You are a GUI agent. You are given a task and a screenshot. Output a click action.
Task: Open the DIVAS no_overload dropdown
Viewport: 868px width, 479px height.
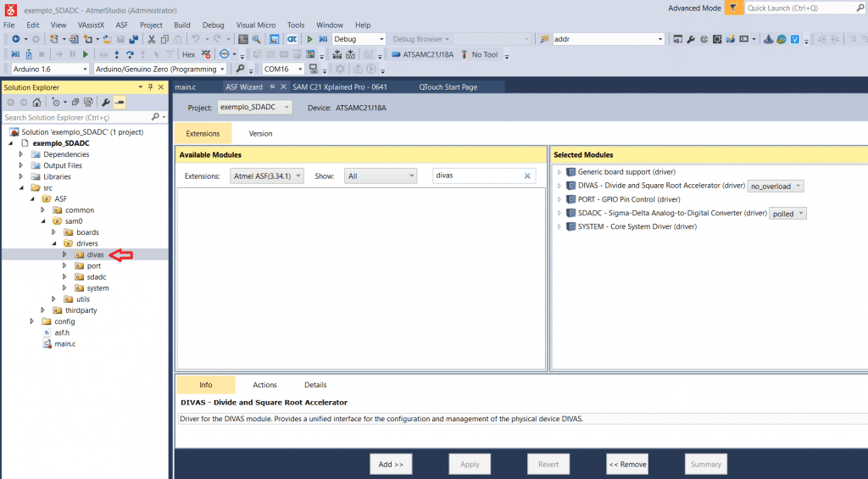775,186
